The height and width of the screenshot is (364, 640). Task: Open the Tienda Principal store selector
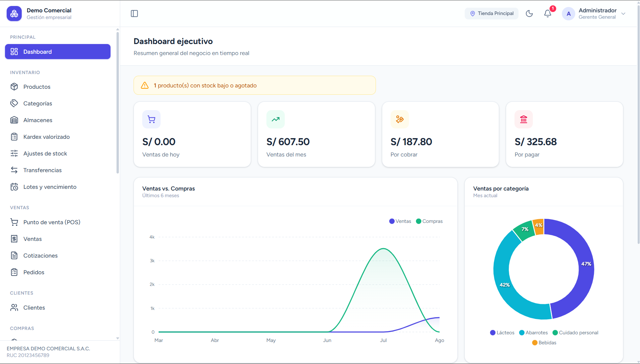491,13
